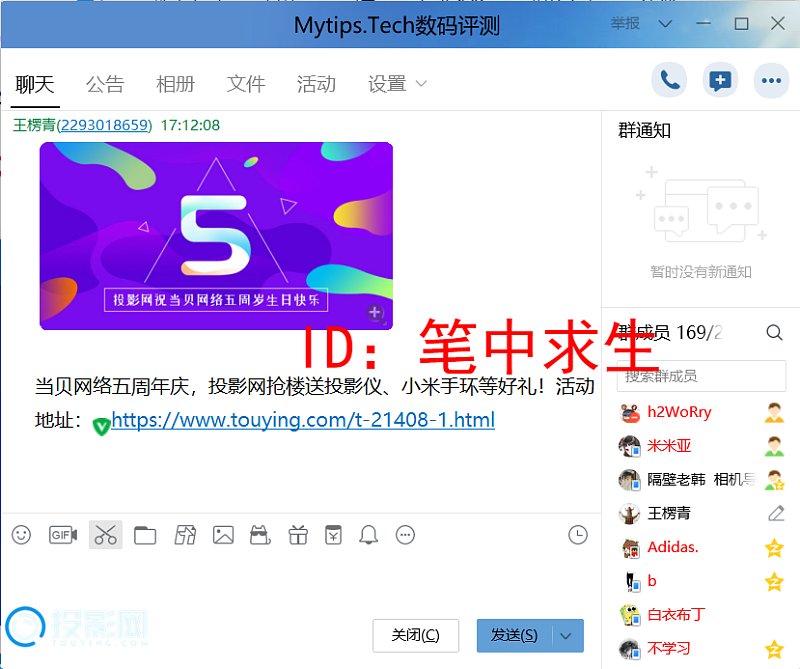Click the 搜索群成员 search field
Viewport: 800px width, 669px height.
700,376
